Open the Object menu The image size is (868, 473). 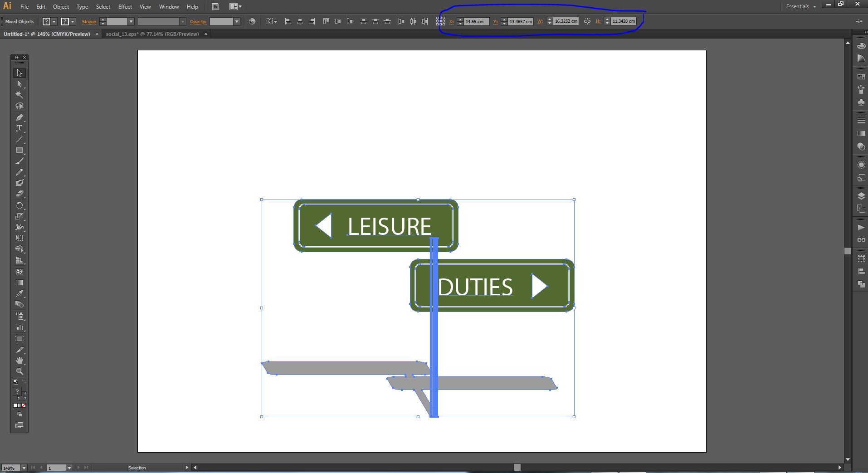61,7
